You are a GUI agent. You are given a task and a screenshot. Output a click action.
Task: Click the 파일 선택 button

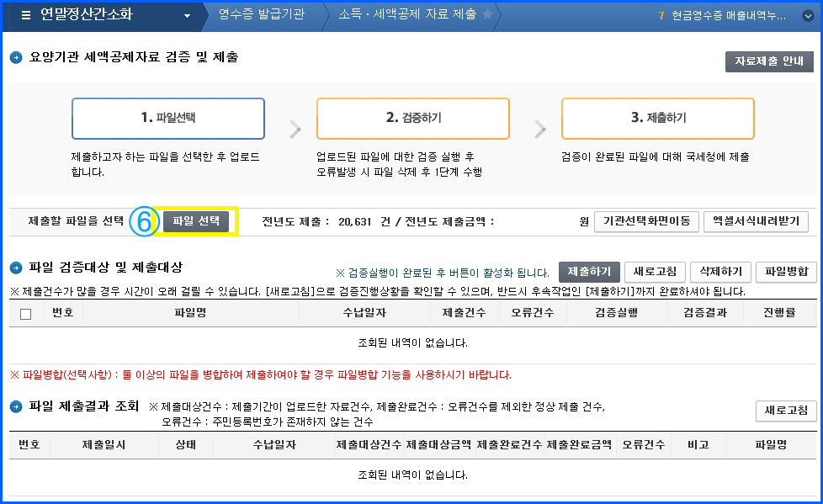196,221
